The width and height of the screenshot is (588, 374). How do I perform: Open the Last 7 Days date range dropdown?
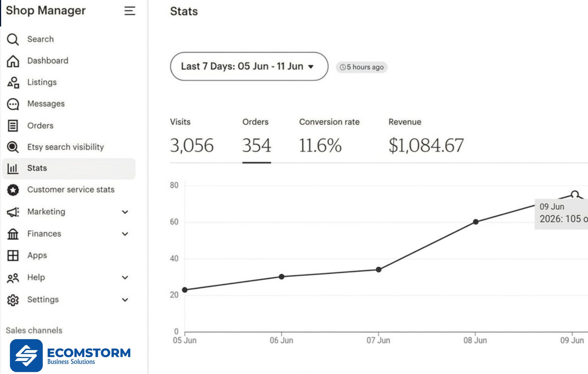click(x=249, y=66)
